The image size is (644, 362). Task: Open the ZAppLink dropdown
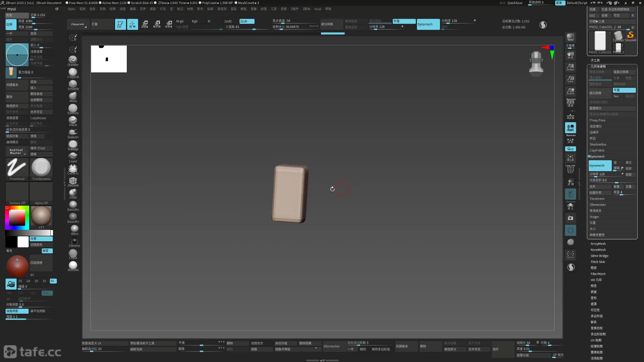tap(78, 24)
